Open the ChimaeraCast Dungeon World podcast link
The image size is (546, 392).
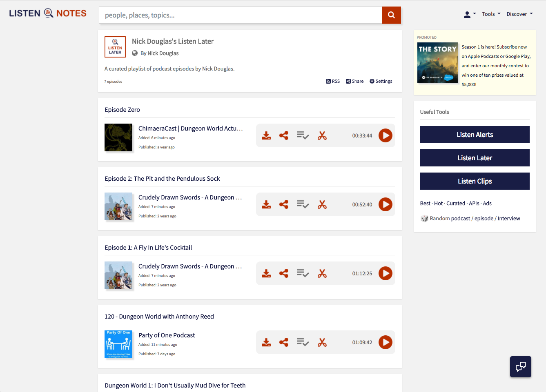pos(191,128)
